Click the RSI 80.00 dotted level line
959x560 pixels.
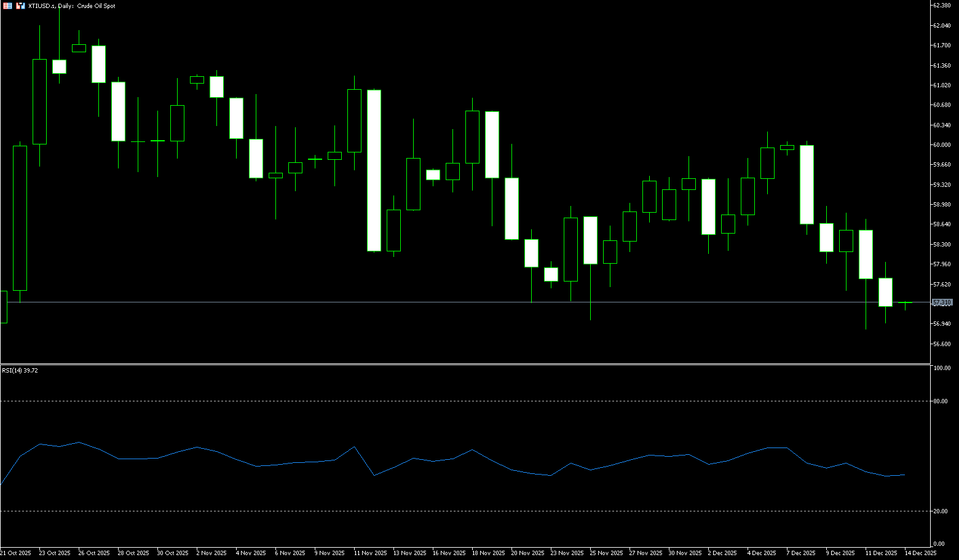point(430,401)
